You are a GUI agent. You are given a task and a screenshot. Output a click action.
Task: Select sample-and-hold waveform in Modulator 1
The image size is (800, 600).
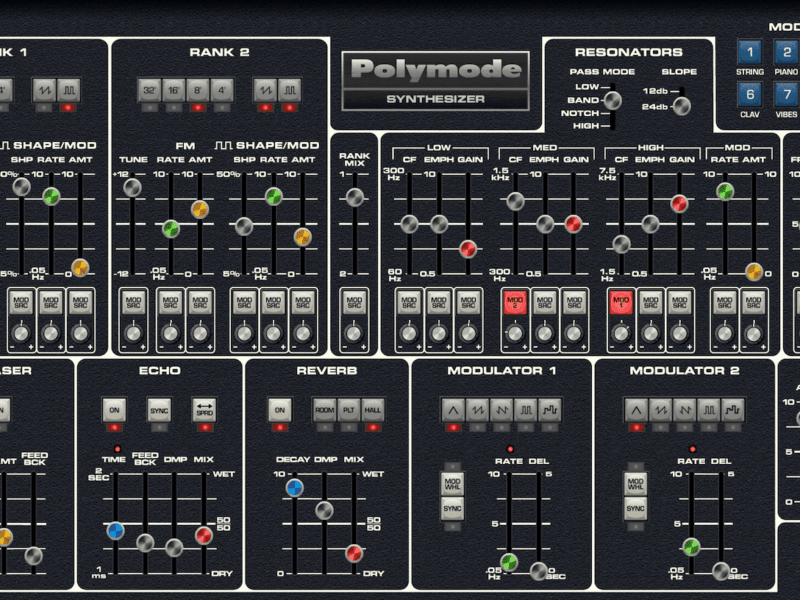[549, 410]
